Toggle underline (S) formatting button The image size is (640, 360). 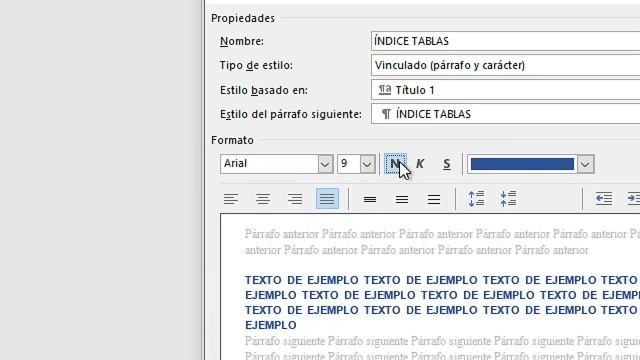(447, 164)
